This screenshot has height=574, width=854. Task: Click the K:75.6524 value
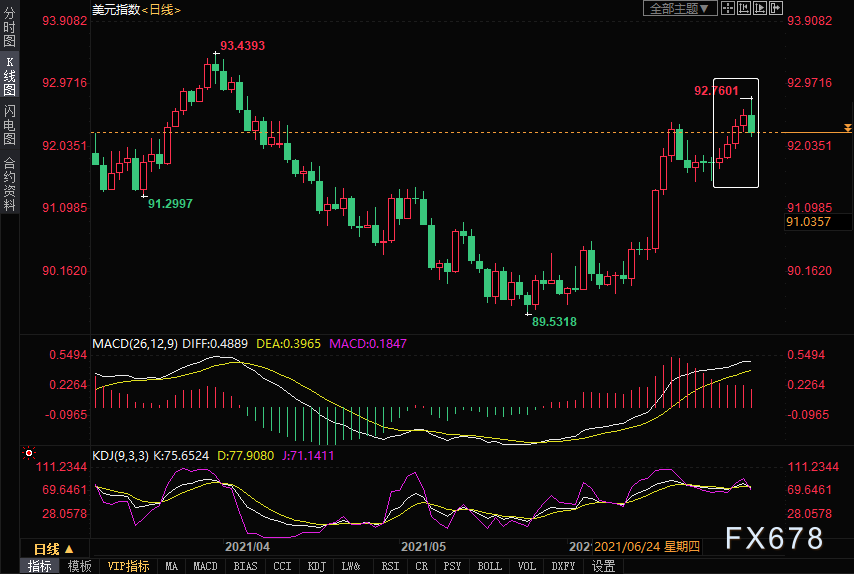(181, 456)
